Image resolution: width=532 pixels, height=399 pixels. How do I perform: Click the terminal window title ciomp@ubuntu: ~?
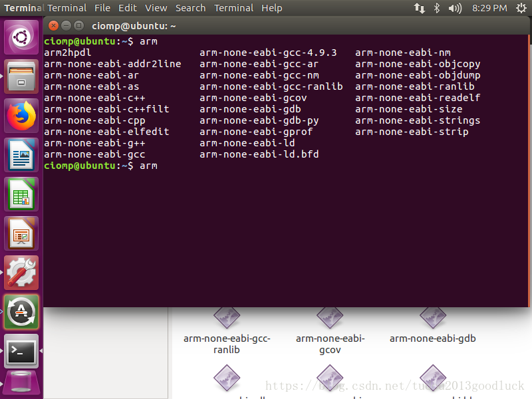tap(134, 26)
